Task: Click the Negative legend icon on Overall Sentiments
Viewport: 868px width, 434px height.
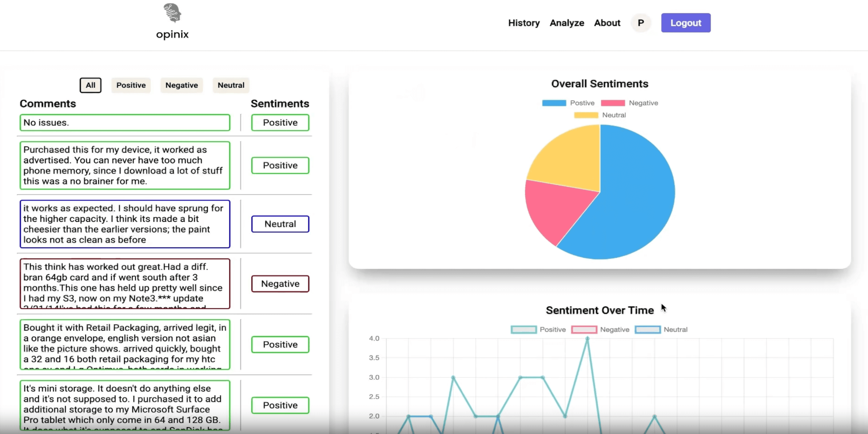Action: tap(613, 103)
